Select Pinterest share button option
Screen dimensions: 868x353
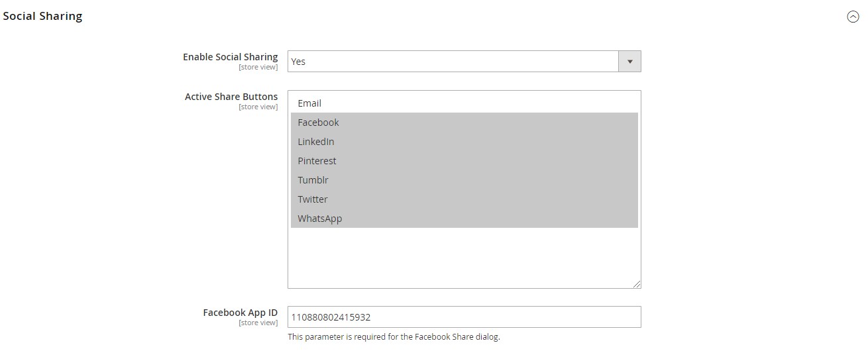(464, 161)
